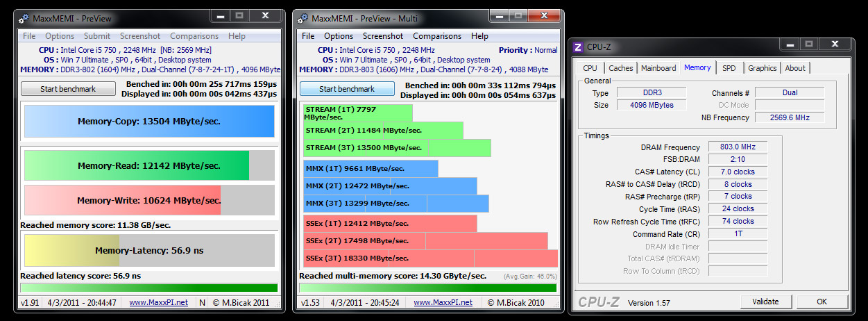Click 'Reached memory score: 11.38 GB/sec.' text

point(96,225)
